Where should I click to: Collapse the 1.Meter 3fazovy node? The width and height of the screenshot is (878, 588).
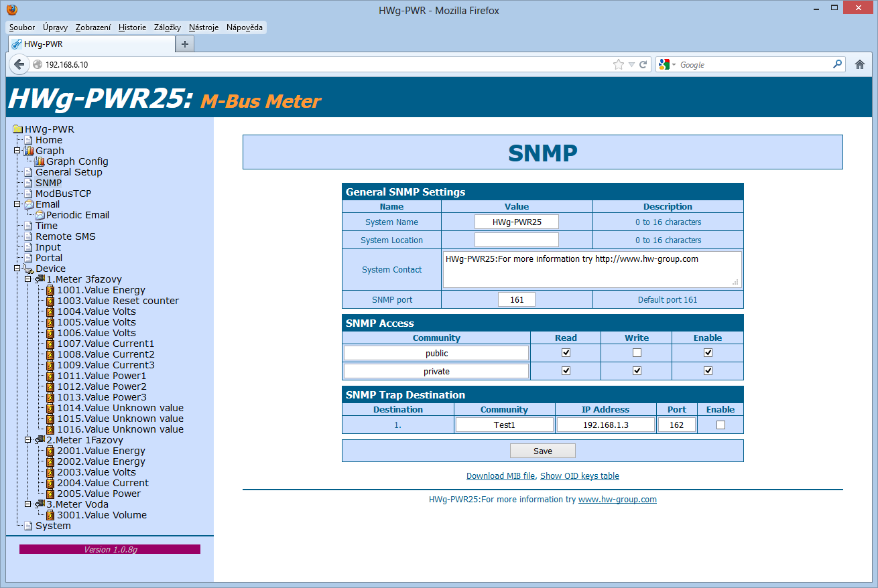(x=28, y=279)
